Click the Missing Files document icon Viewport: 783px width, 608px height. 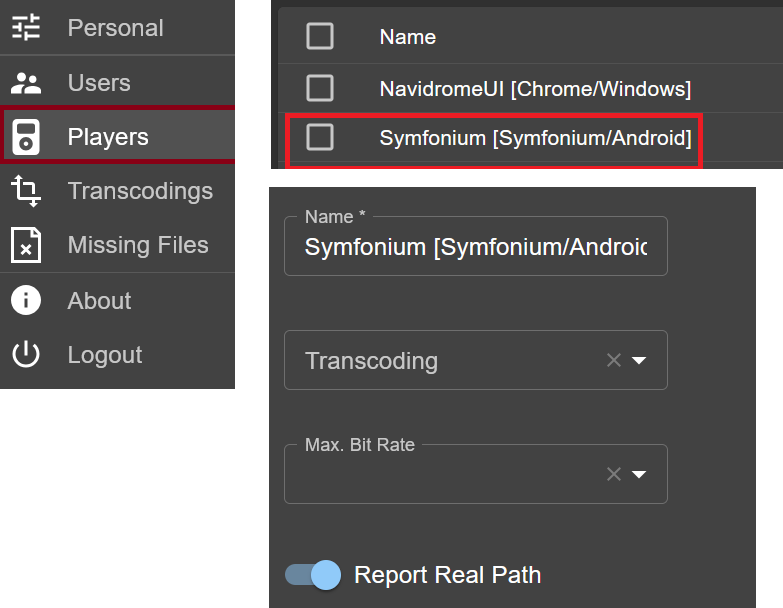(x=26, y=245)
